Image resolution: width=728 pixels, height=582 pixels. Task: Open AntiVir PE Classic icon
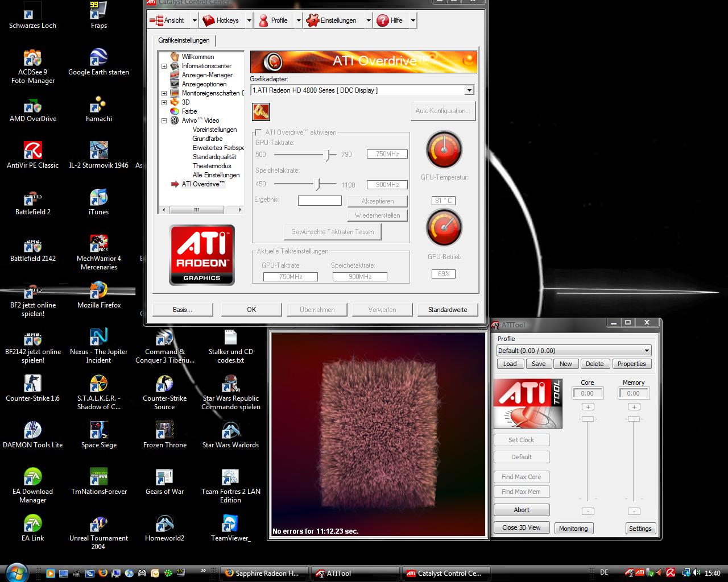pyautogui.click(x=32, y=155)
